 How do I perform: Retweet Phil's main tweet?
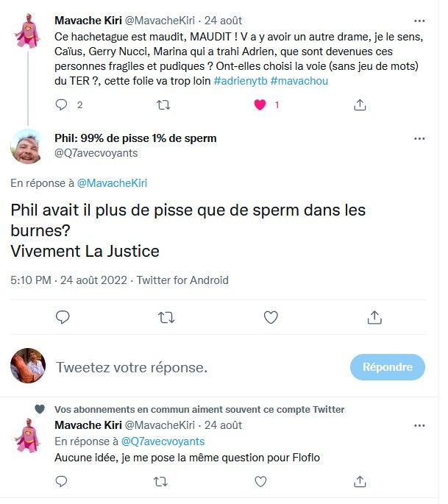tap(166, 318)
